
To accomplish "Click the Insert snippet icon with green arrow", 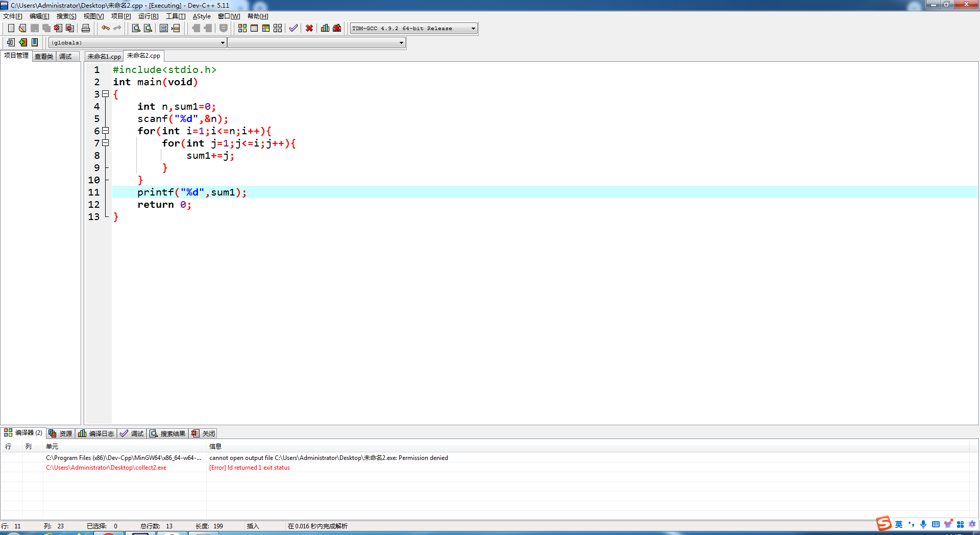I will click(x=23, y=42).
